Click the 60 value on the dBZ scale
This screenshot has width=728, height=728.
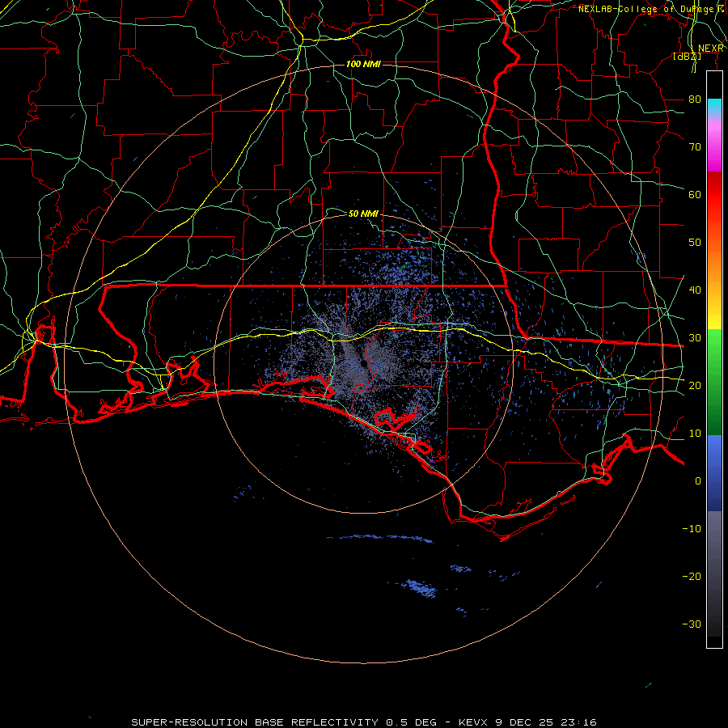(695, 194)
